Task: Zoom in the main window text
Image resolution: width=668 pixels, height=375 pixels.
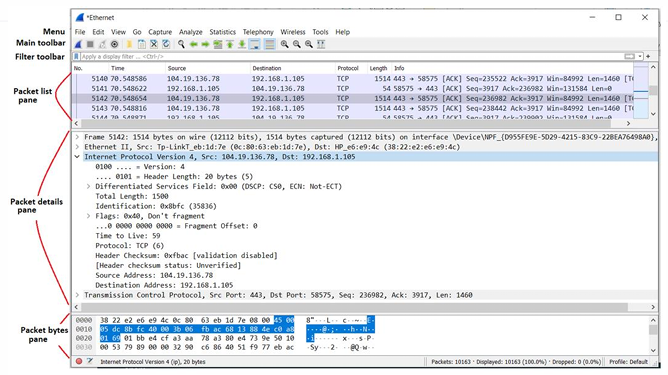Action: pyautogui.click(x=285, y=44)
